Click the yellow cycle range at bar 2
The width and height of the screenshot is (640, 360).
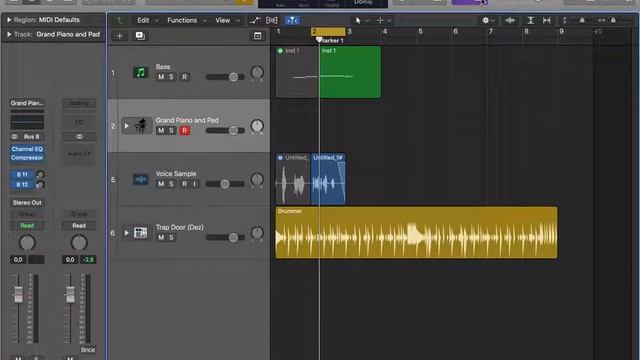(328, 31)
